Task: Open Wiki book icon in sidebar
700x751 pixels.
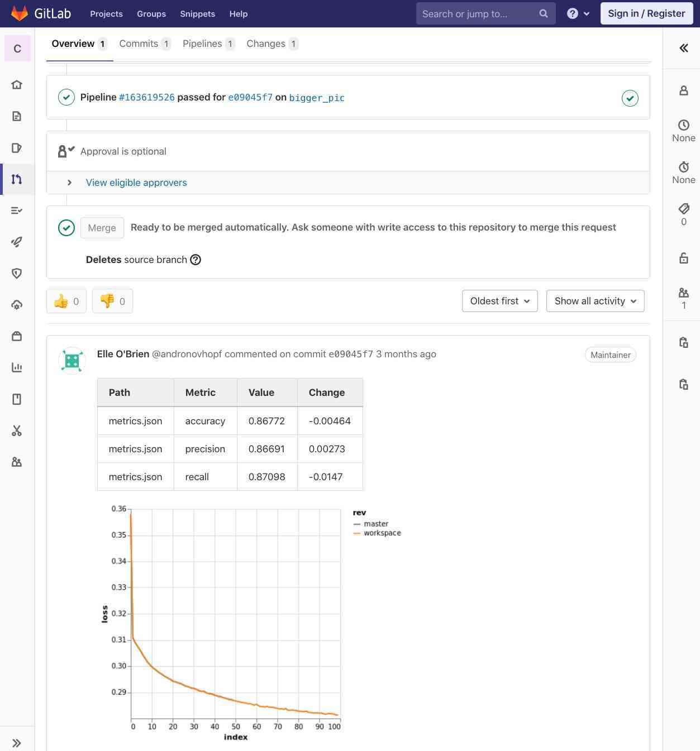Action: tap(17, 399)
